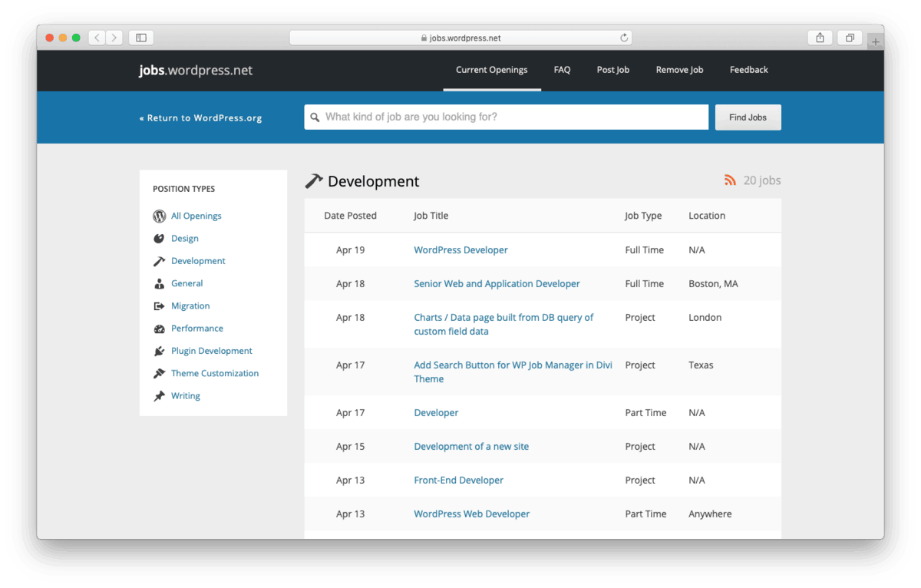
Task: Select the All Openings category link
Action: click(x=196, y=216)
